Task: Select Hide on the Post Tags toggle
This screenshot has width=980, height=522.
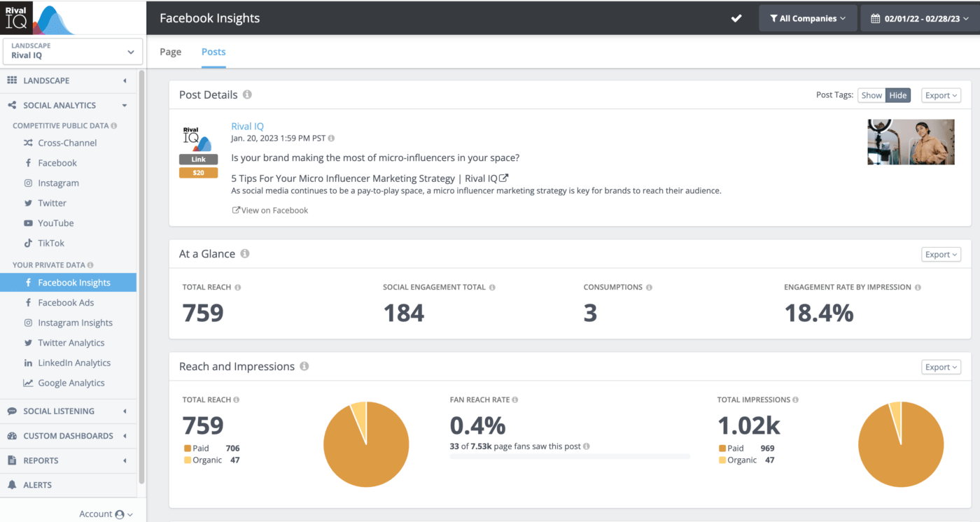Action: [898, 95]
